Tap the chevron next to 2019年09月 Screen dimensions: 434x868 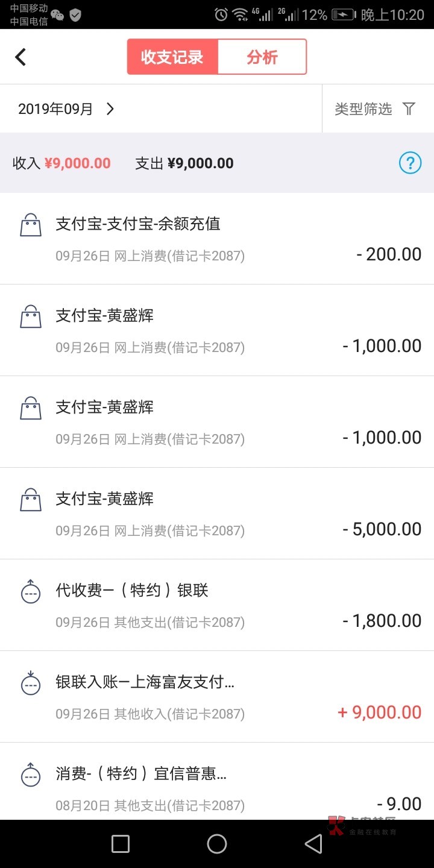(110, 109)
